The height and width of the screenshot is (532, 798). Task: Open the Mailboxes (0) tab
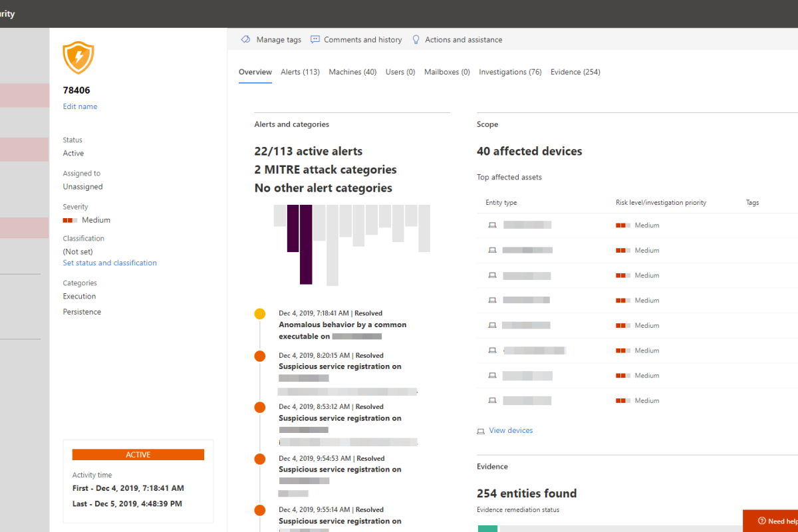[x=447, y=72]
